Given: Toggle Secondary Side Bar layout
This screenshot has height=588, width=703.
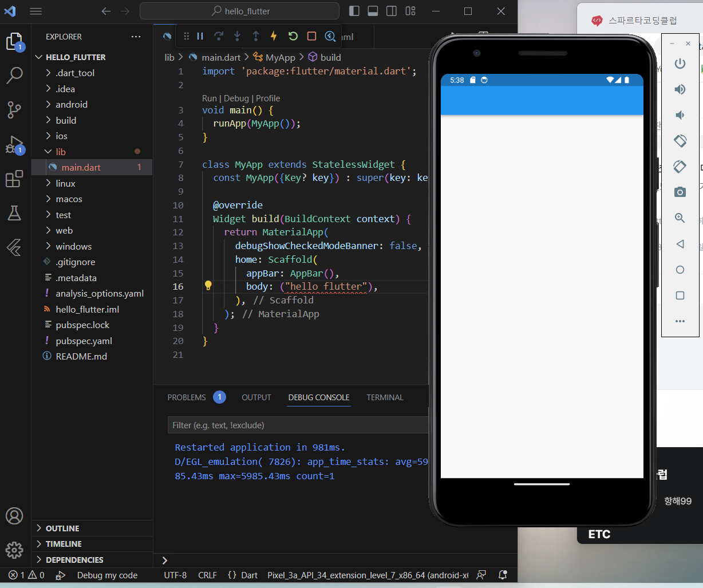Looking at the screenshot, I should [x=392, y=11].
